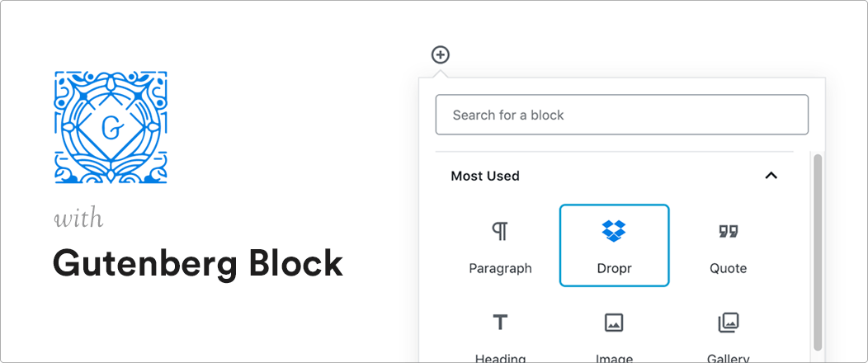Viewport: 868px width, 363px height.
Task: Click the italic 'with' text
Action: click(78, 218)
